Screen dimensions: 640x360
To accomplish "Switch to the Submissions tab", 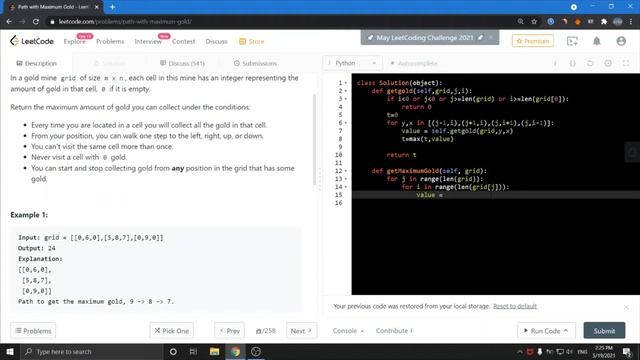I will (x=255, y=63).
